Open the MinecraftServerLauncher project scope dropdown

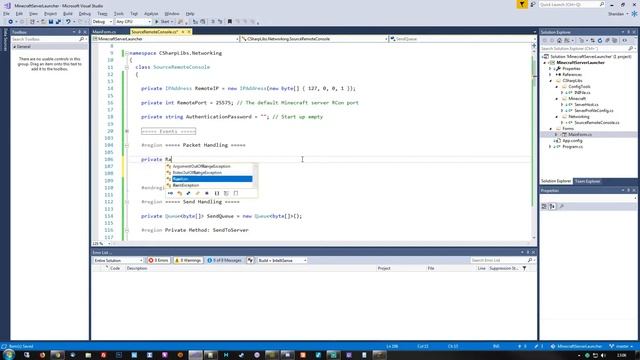pyautogui.click(x=165, y=39)
